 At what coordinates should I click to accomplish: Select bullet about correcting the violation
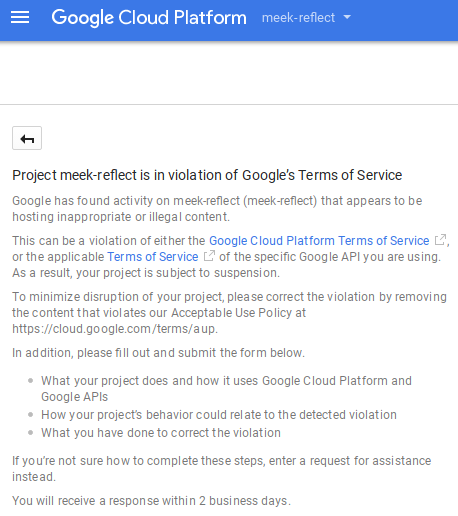click(x=161, y=433)
